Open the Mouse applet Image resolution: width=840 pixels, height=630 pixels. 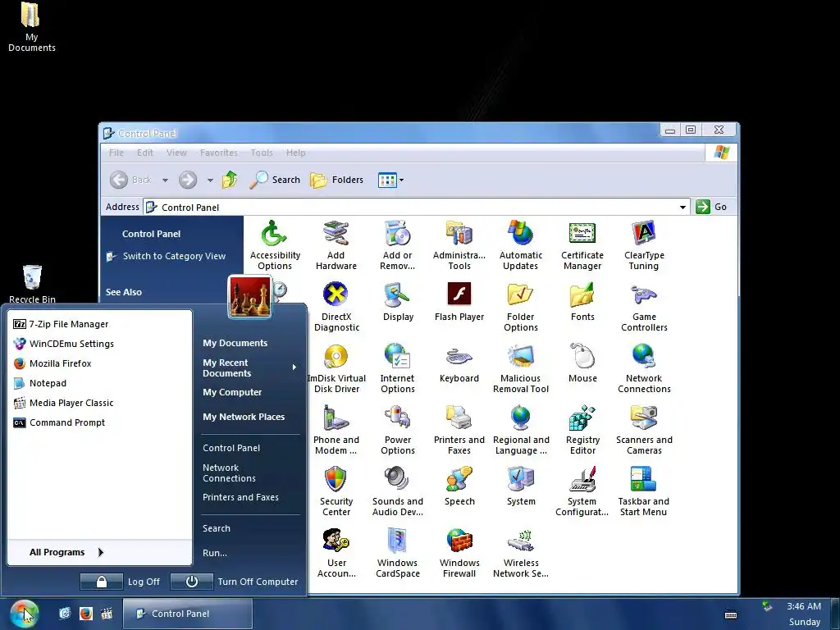pos(582,364)
